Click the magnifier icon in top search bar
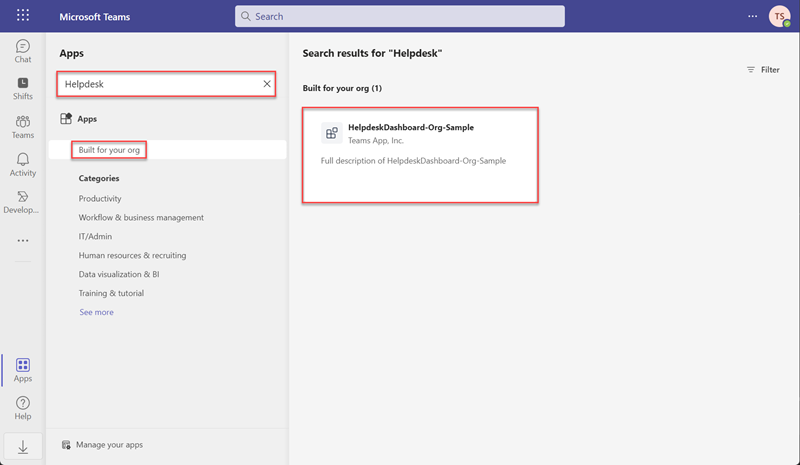 coord(245,16)
